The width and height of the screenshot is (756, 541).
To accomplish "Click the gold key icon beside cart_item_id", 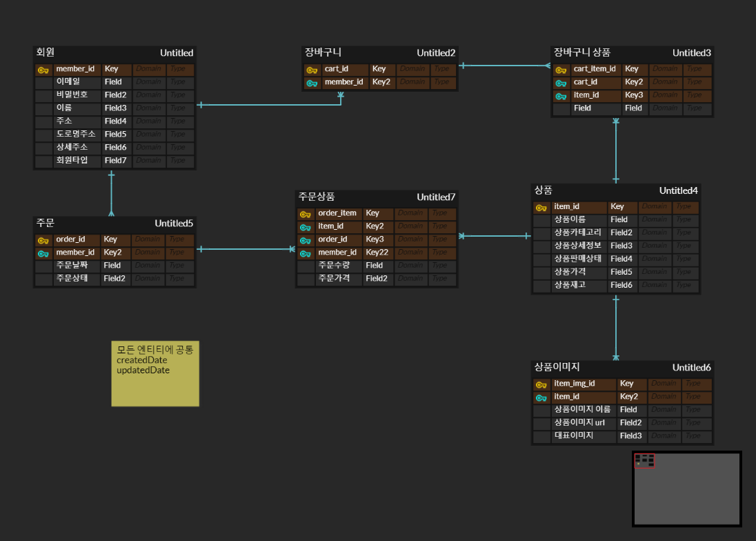I will pyautogui.click(x=561, y=70).
